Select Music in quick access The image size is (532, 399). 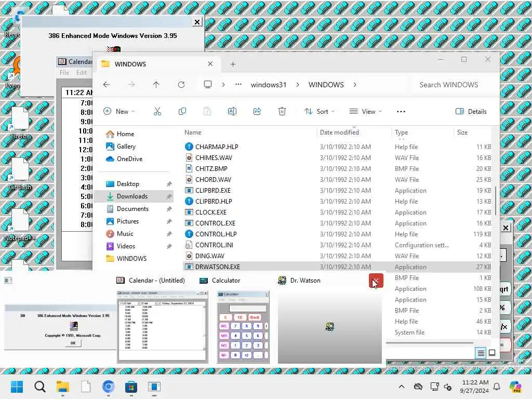(134, 234)
